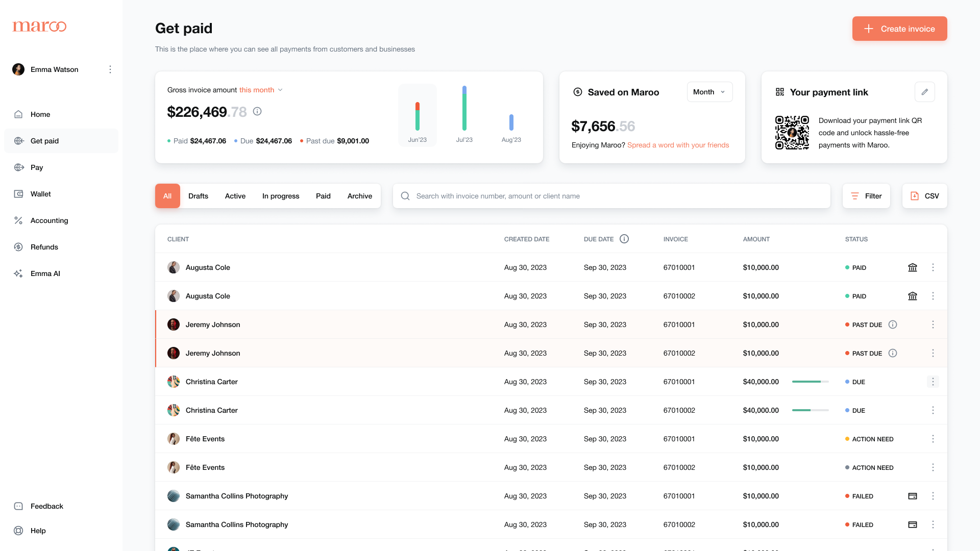Open Emma AI assistant
This screenshot has width=980, height=551.
pos(61,273)
